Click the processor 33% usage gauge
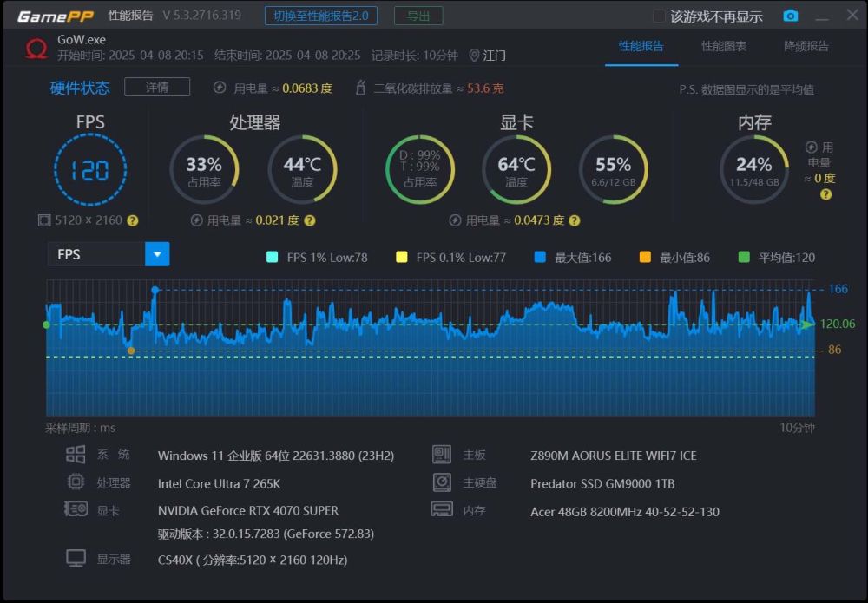 pos(204,169)
